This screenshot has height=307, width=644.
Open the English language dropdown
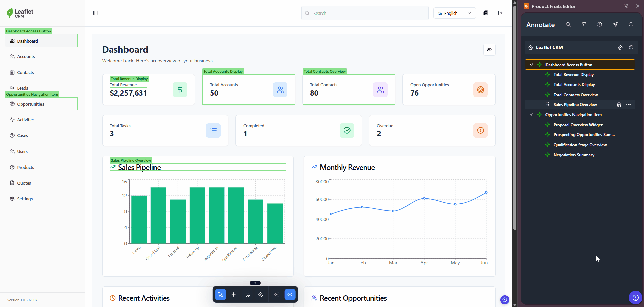(454, 13)
